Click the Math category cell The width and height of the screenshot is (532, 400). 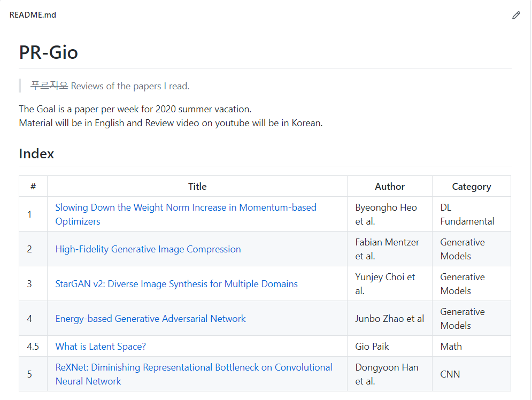pos(451,347)
